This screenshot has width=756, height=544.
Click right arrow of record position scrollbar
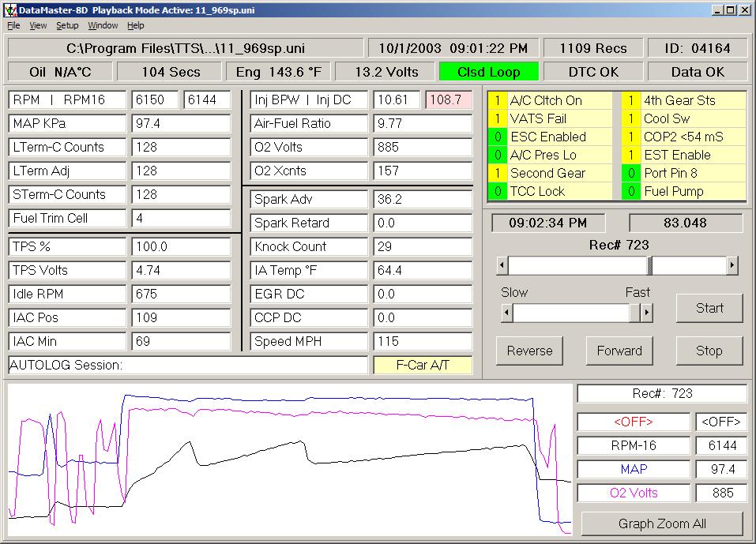732,265
